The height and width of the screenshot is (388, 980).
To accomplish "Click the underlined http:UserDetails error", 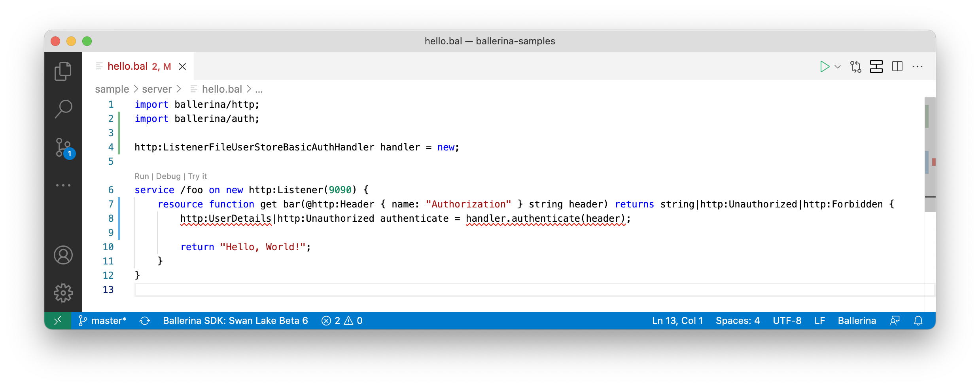I will [226, 219].
